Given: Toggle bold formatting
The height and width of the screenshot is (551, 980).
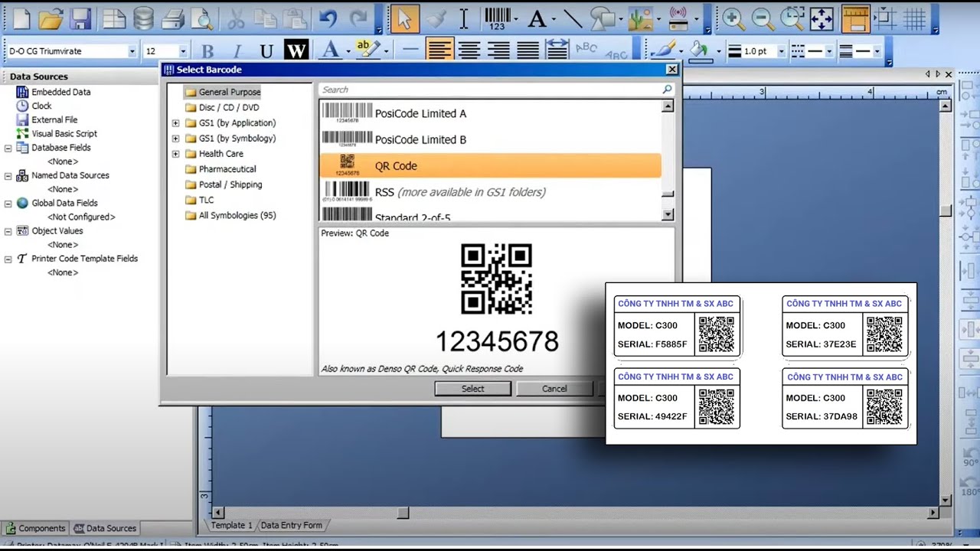Looking at the screenshot, I should point(207,51).
